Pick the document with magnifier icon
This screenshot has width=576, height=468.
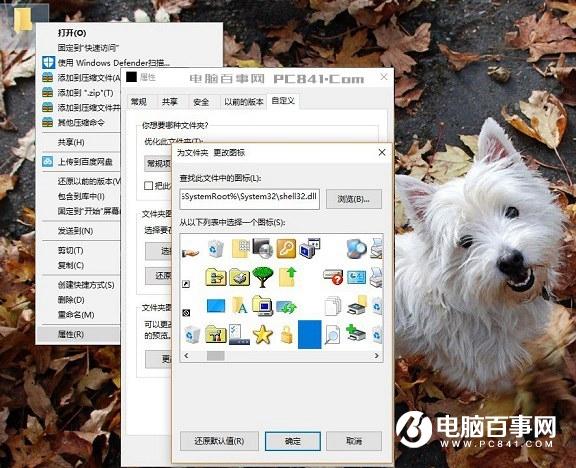pos(332,334)
